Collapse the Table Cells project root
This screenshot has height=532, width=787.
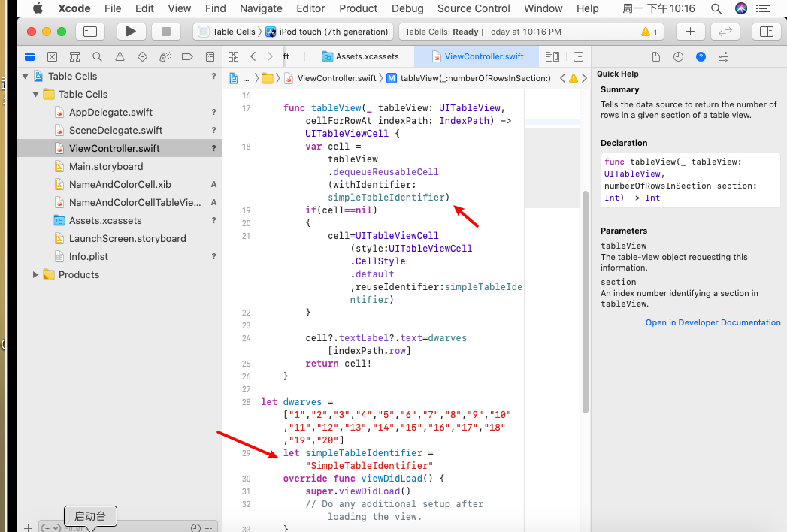click(x=25, y=77)
